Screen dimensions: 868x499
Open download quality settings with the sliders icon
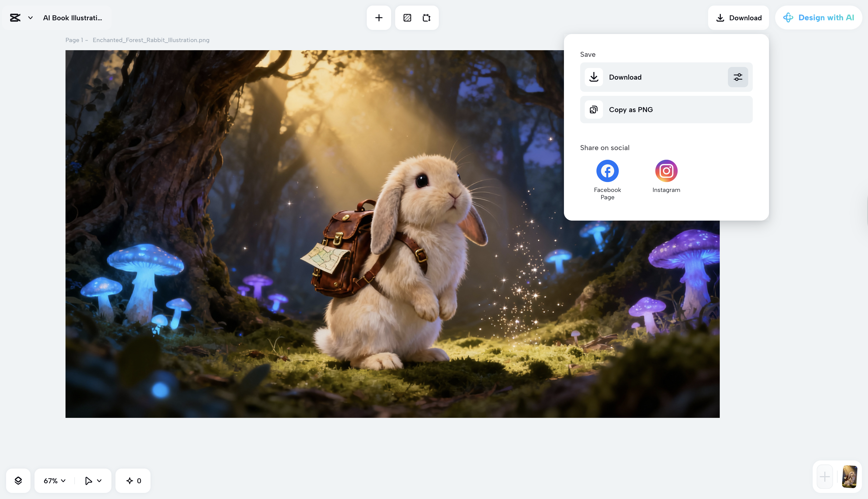point(738,77)
